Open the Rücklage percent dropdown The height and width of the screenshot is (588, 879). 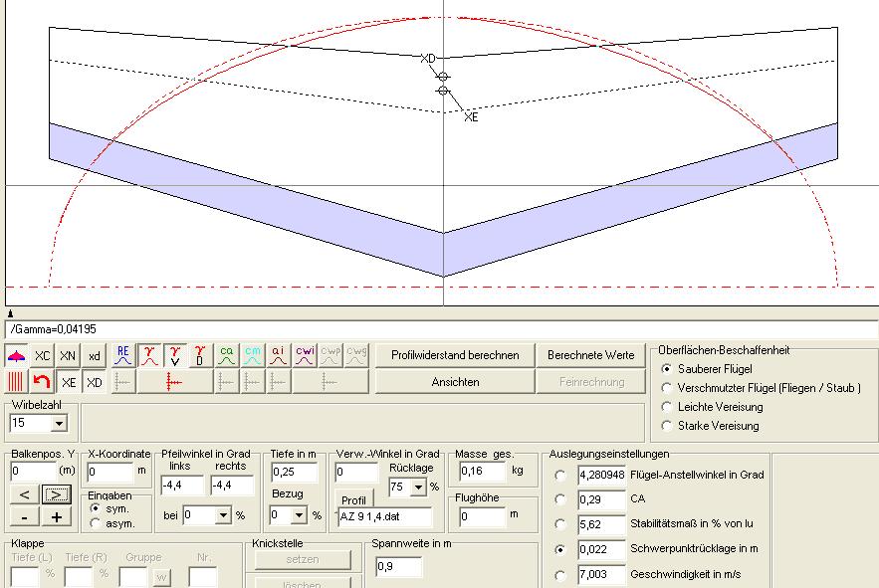(x=417, y=488)
